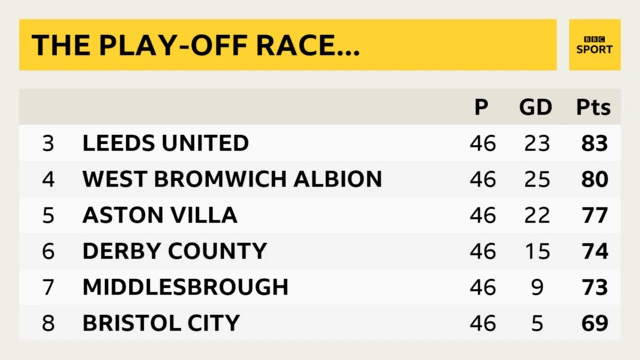Click West Bromwich Albion's 25 goal difference
640x360 pixels.
537,179
